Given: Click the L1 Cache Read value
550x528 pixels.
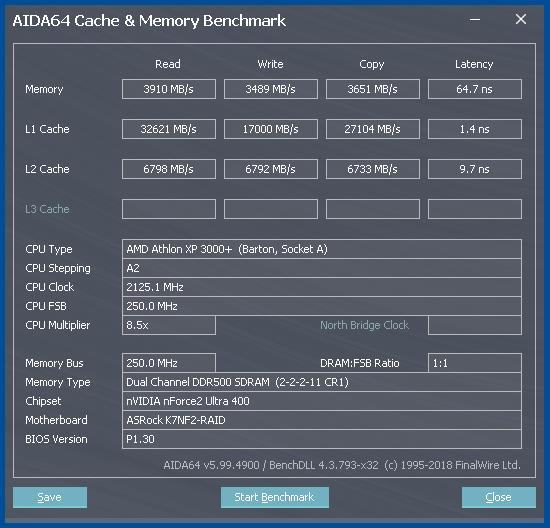Looking at the screenshot, I should [169, 129].
